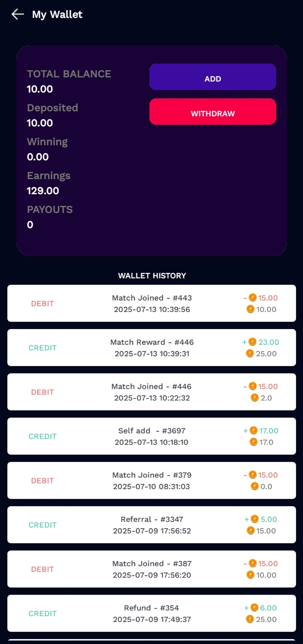Tap the Total Balance amount 10.00
Screen dimensions: 303x644
click(40, 89)
